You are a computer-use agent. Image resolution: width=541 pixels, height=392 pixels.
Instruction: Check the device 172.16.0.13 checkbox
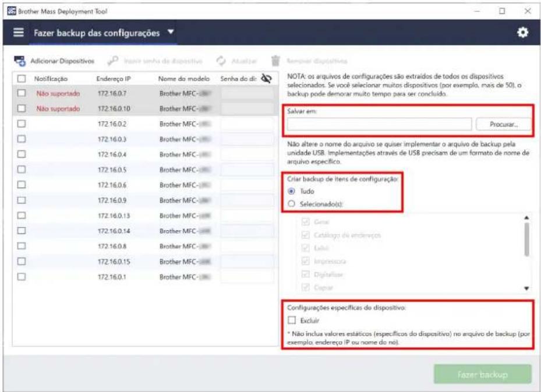[x=22, y=216]
